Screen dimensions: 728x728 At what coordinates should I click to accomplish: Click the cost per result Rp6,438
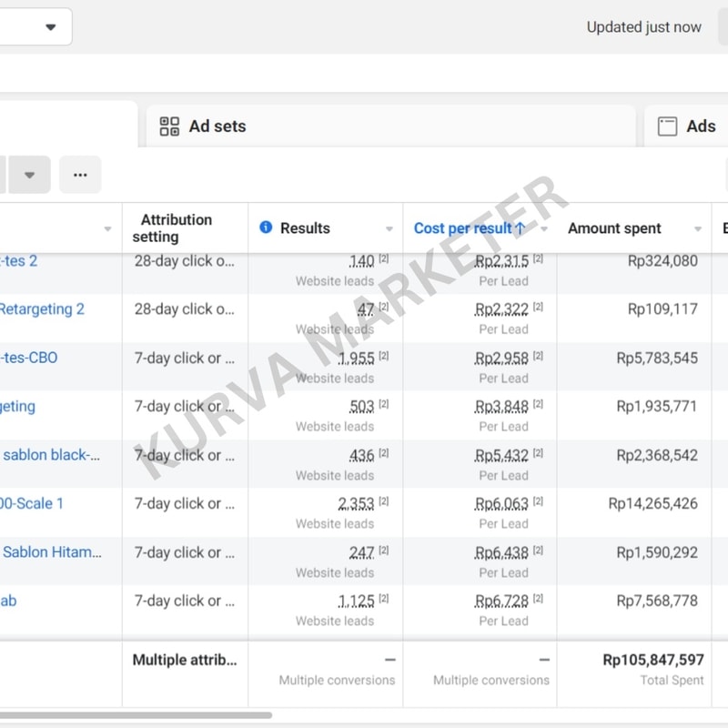(501, 552)
